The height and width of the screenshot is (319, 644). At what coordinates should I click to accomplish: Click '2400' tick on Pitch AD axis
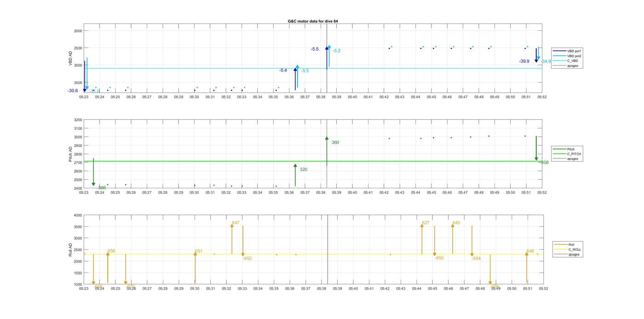tap(78, 188)
